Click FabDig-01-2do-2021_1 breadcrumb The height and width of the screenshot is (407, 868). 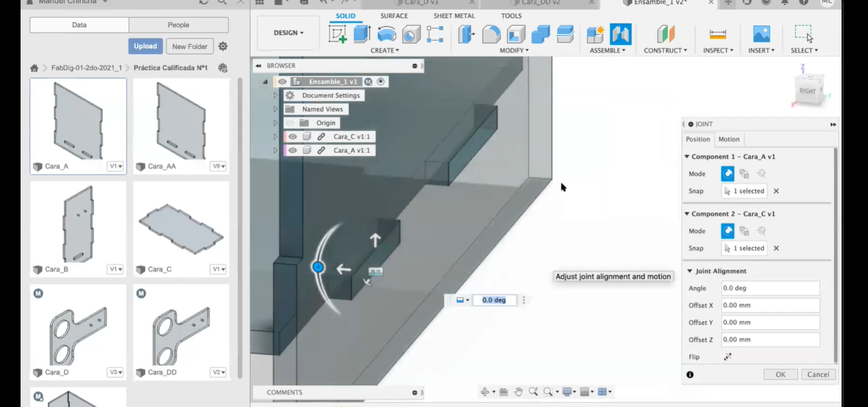tap(86, 68)
